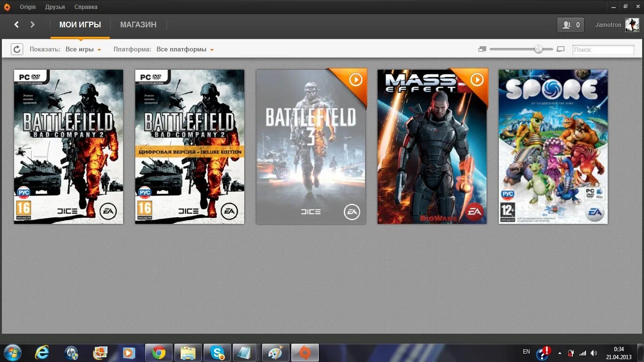Open the HP taskbar application
This screenshot has height=362, width=644.
(71, 353)
